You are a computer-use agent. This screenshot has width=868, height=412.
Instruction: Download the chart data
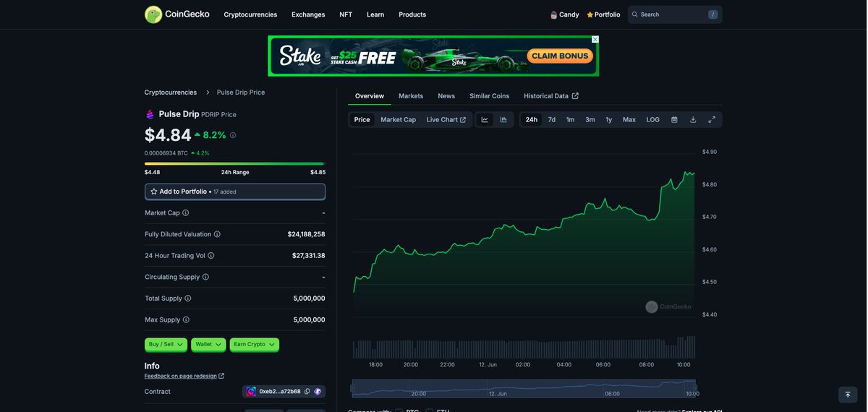point(693,120)
